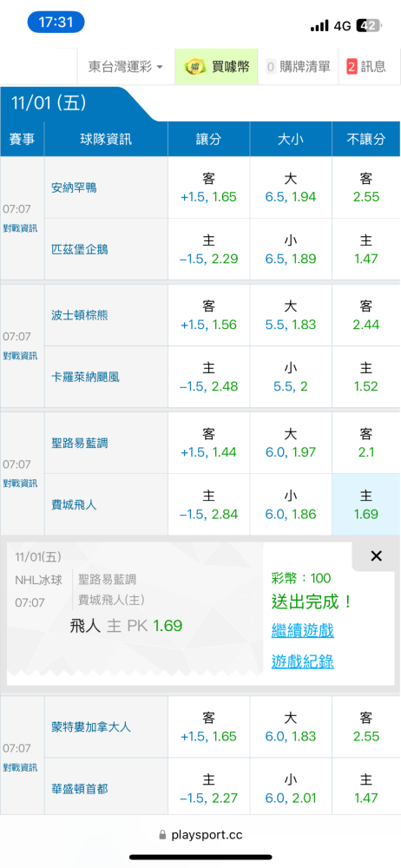Image resolution: width=401 pixels, height=868 pixels.
Task: Close the bet confirmation panel with X
Action: click(376, 556)
